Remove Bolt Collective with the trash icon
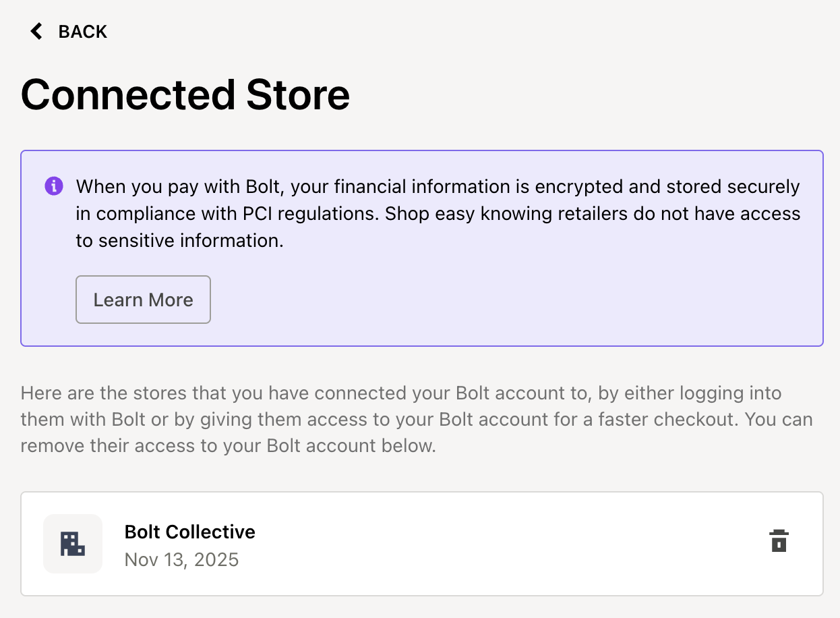This screenshot has width=840, height=618. (x=779, y=541)
